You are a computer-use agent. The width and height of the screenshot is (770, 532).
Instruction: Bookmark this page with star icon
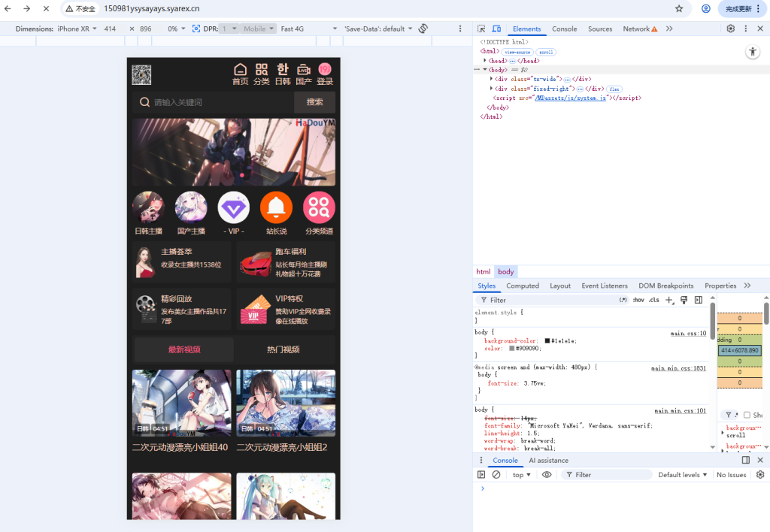coord(679,8)
